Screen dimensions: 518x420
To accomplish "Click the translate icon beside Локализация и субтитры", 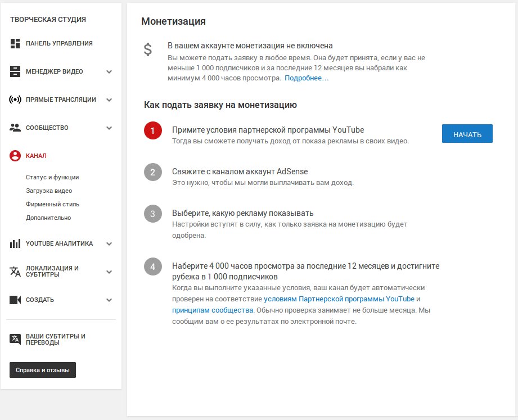I will [x=15, y=272].
